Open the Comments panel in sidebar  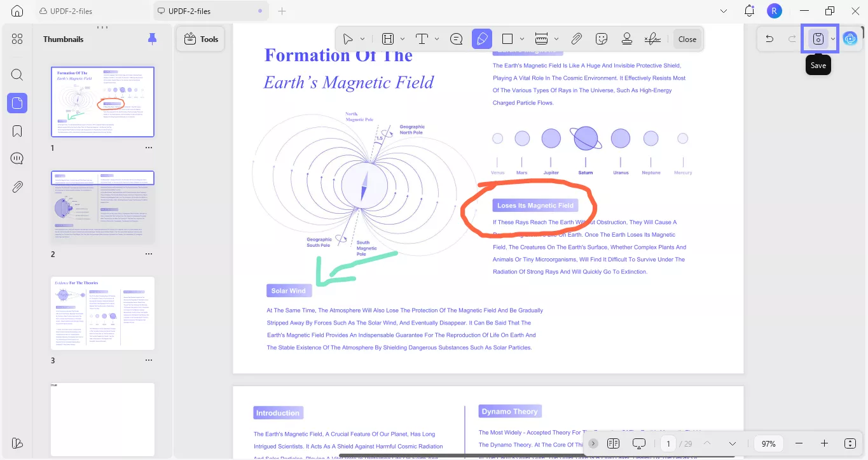(17, 158)
